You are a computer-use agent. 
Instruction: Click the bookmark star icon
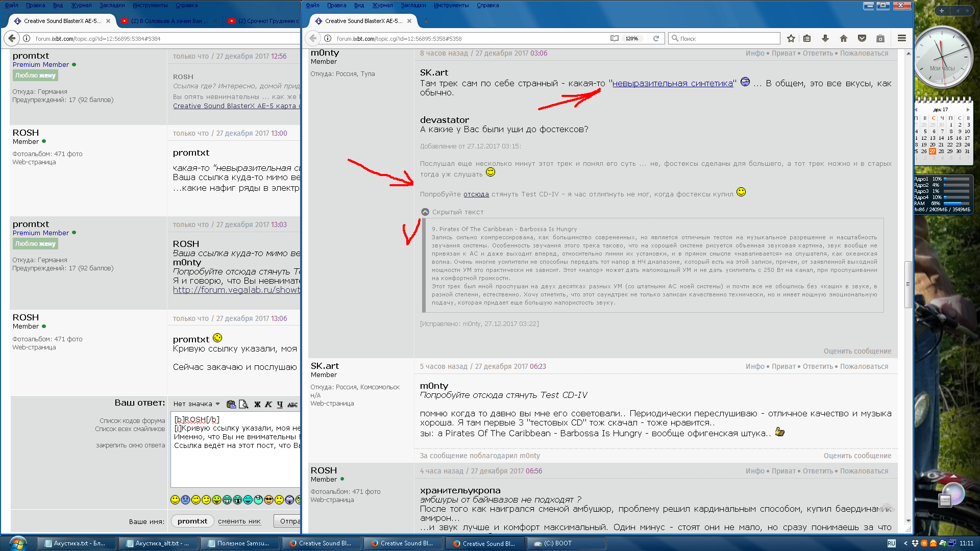tap(791, 38)
